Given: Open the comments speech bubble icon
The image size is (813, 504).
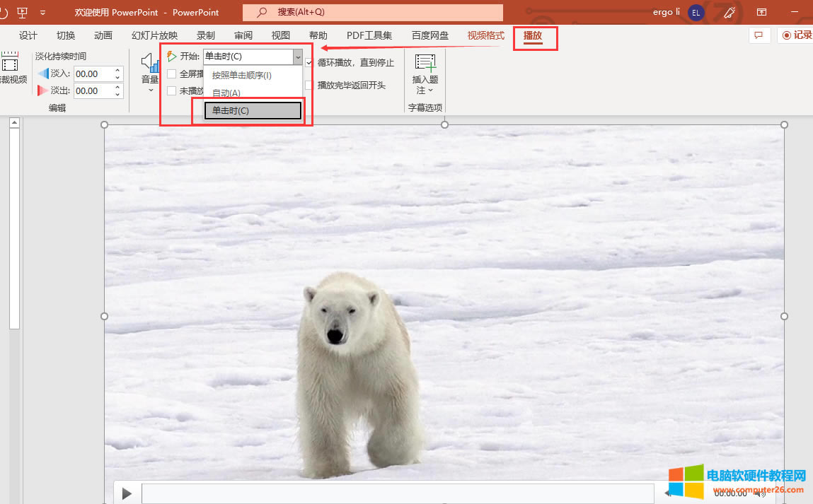Looking at the screenshot, I should coord(759,35).
